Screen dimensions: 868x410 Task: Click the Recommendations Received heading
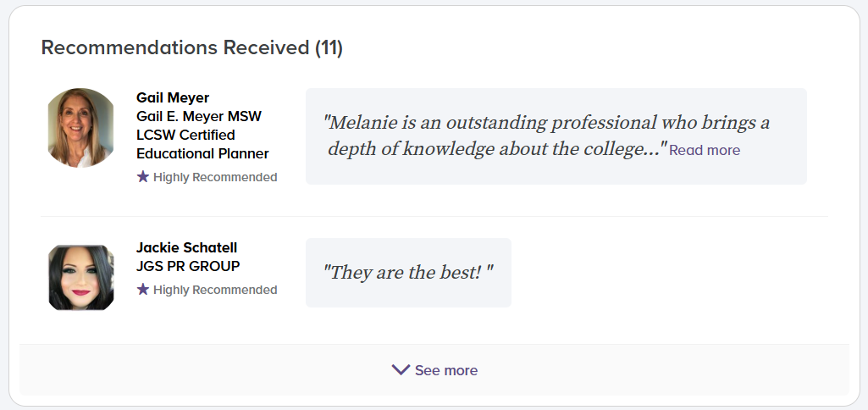click(x=175, y=47)
